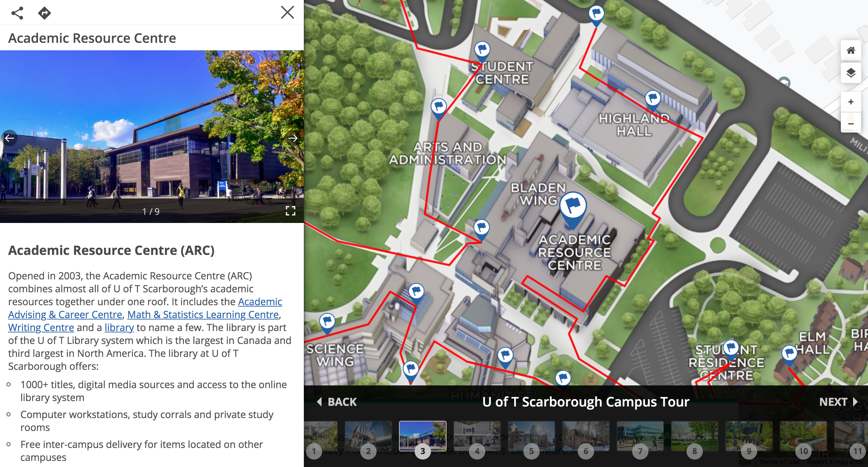This screenshot has height=467, width=868.
Task: Click the Academic Resource Centre building photo
Action: 152,137
